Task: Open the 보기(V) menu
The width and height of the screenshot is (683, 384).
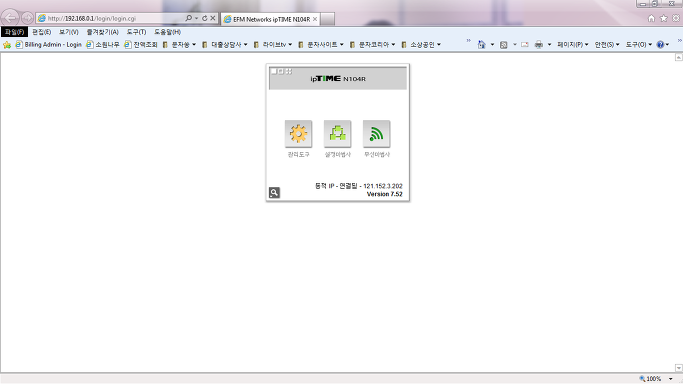Action: click(69, 32)
